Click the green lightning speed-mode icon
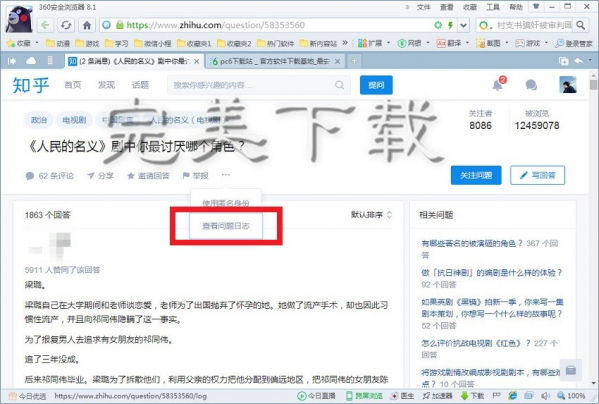 coord(450,25)
